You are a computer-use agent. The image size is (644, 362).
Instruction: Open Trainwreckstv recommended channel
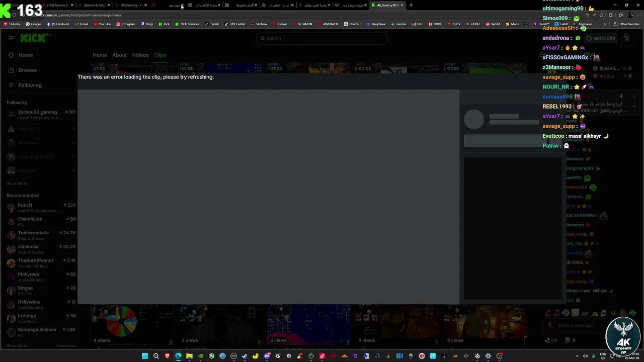coord(40,235)
